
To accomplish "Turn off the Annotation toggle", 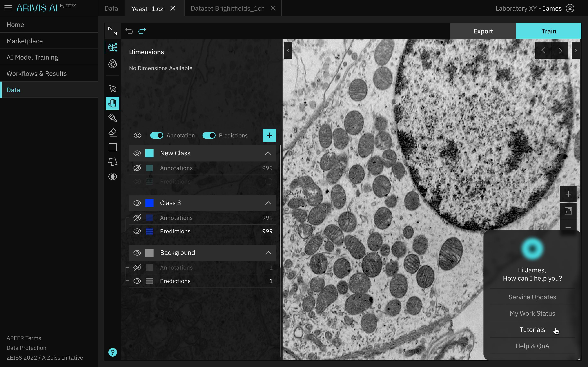I will click(157, 135).
